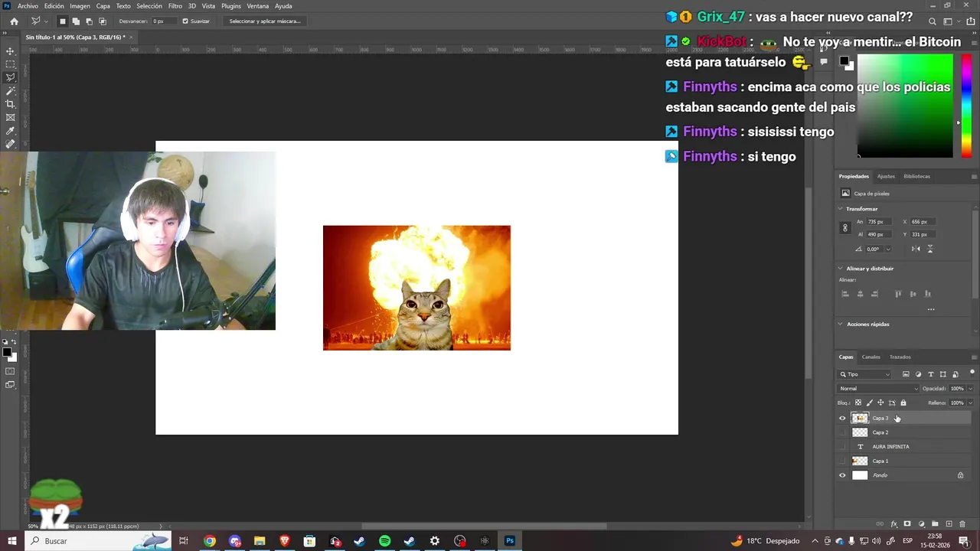The height and width of the screenshot is (551, 980).
Task: Filter layers by pixel layer icon
Action: click(x=906, y=374)
